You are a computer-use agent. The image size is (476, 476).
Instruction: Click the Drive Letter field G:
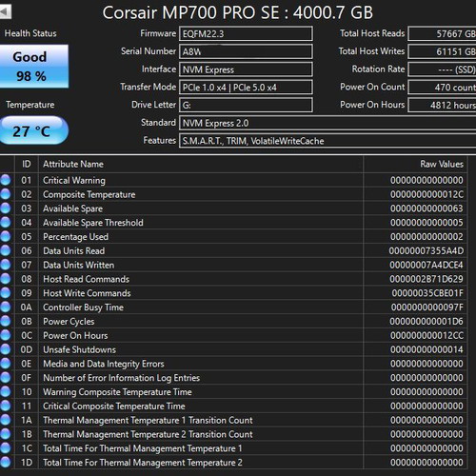(x=246, y=105)
